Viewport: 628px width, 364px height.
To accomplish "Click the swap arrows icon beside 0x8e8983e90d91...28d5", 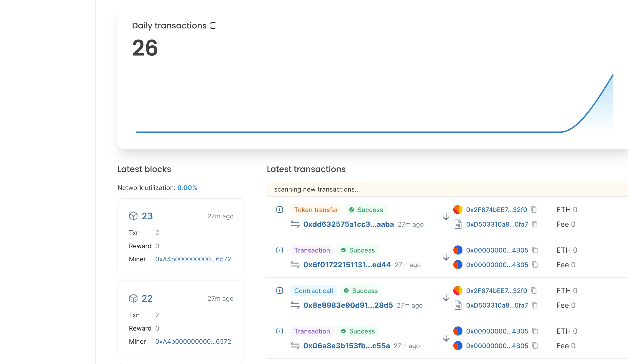I will [x=295, y=305].
